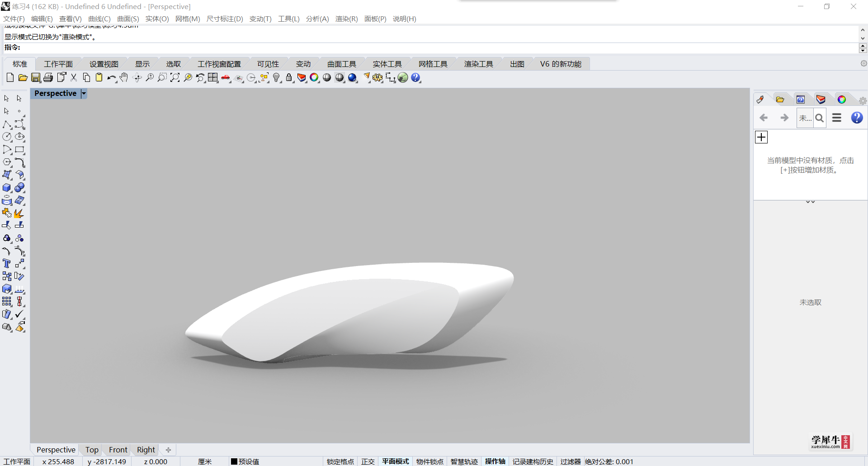Undo the last action with the curved arrow

pos(112,78)
